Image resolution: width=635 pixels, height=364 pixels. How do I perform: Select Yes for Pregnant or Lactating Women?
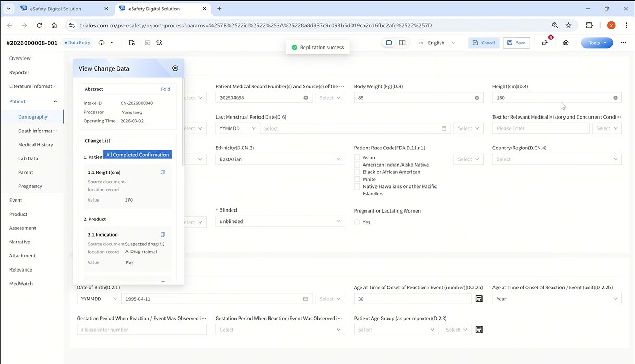357,222
